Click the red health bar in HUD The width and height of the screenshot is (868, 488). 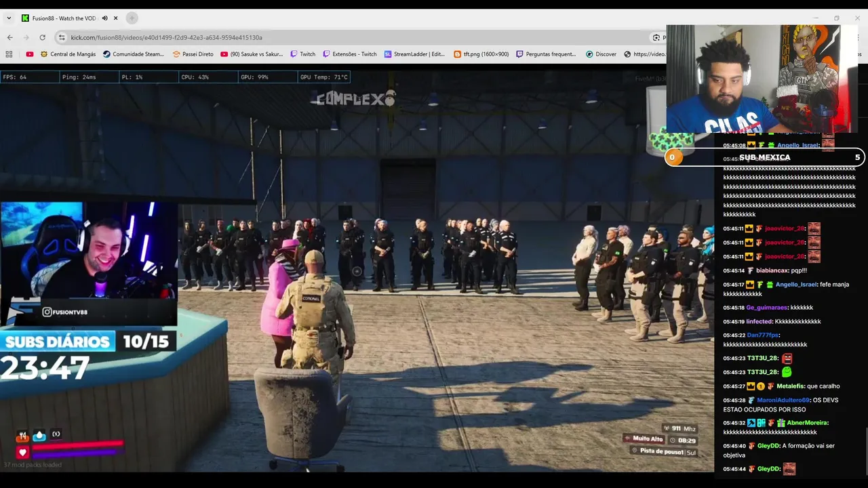coord(77,445)
